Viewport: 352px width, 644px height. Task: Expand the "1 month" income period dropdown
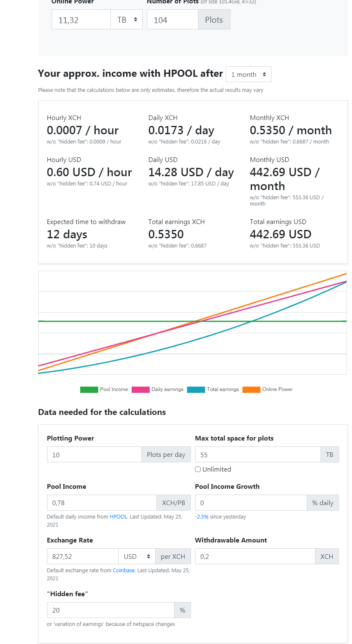pos(248,74)
